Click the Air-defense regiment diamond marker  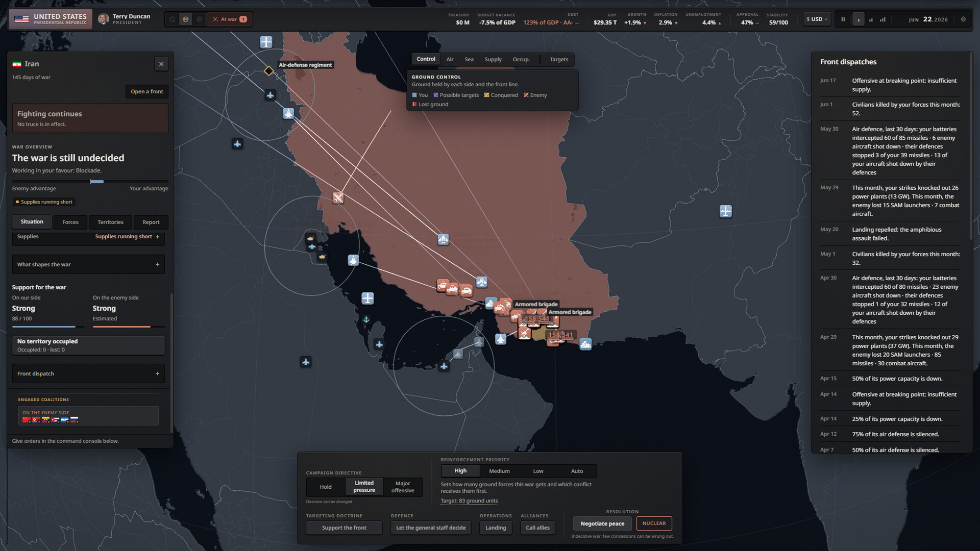pos(268,71)
